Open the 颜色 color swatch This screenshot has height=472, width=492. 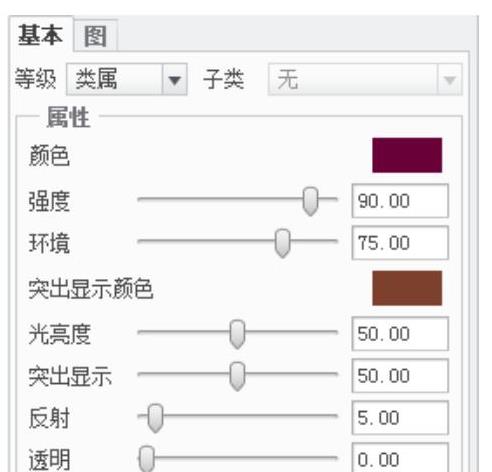coord(407,155)
